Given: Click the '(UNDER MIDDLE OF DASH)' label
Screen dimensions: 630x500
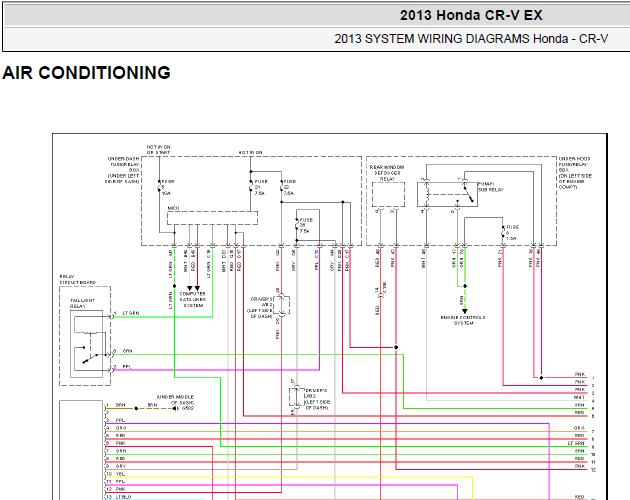Looking at the screenshot, I should coord(175,400).
